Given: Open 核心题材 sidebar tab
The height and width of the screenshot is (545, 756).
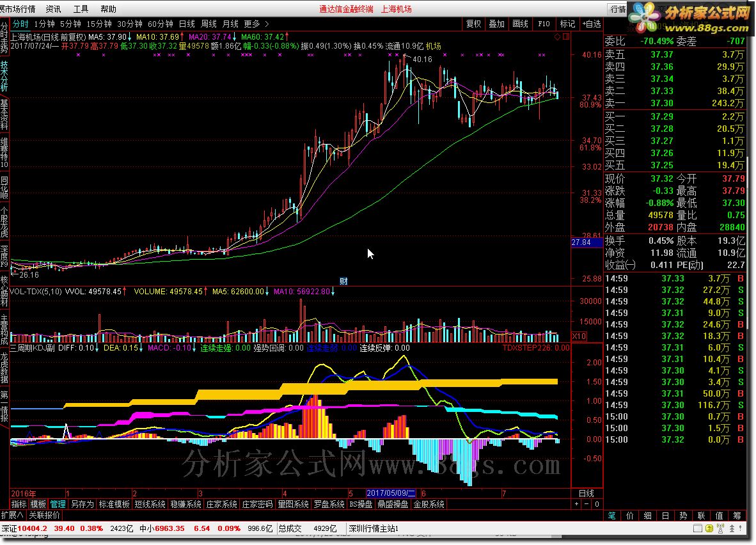Looking at the screenshot, I should 4,291.
